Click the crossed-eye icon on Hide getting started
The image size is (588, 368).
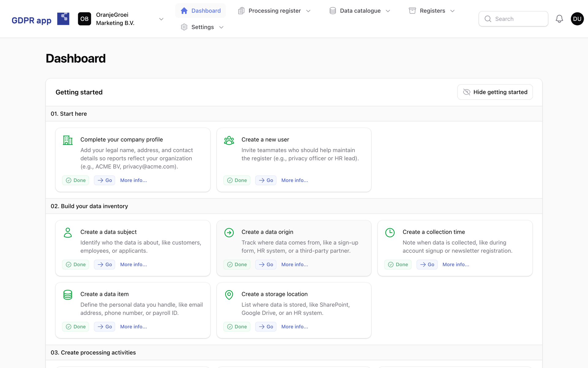(x=466, y=92)
